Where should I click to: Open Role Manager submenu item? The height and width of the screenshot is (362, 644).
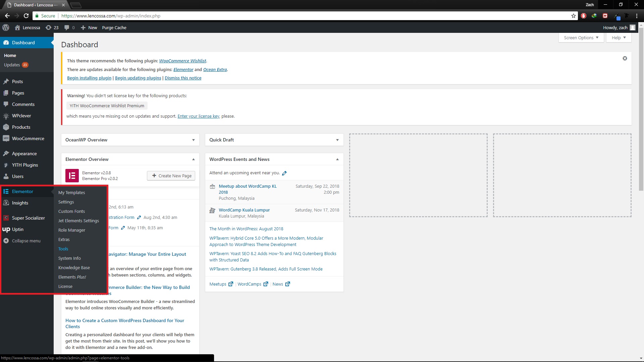(72, 230)
